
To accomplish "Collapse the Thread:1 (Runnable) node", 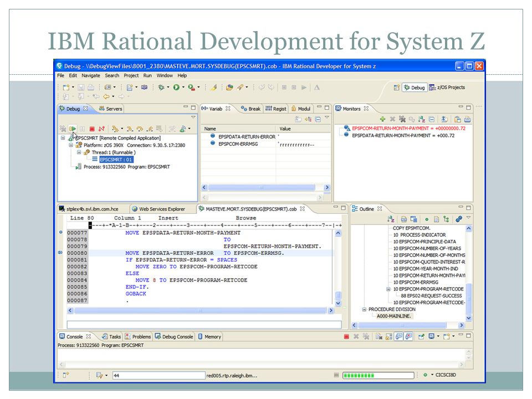I will 79,152.
